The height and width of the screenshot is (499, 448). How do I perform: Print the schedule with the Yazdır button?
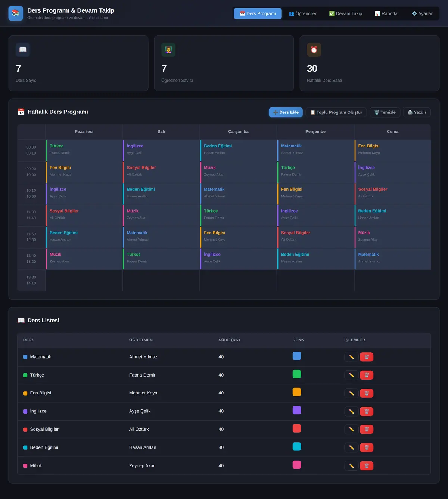coord(417,112)
